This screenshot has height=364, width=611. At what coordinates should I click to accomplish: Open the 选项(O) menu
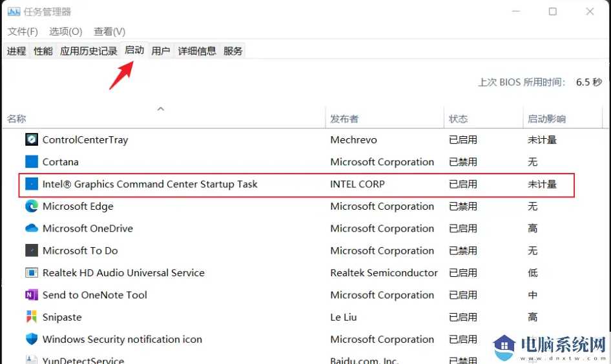pyautogui.click(x=65, y=32)
